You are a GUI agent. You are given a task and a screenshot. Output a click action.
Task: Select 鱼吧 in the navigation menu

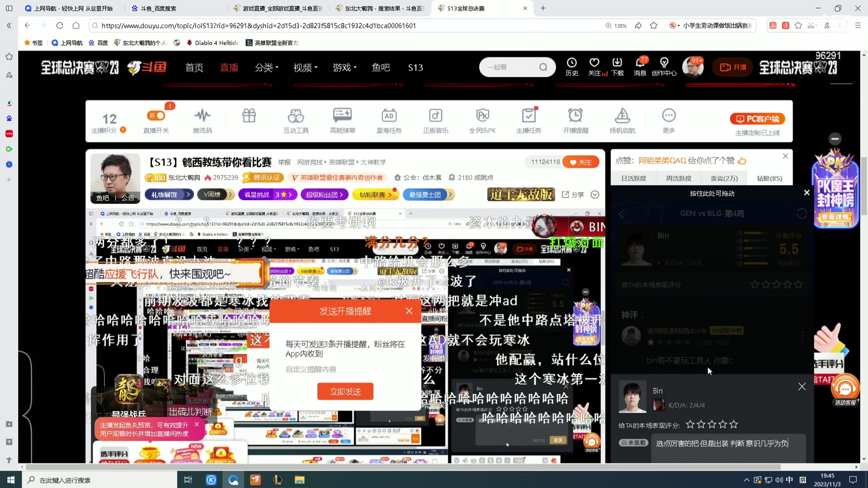point(381,67)
